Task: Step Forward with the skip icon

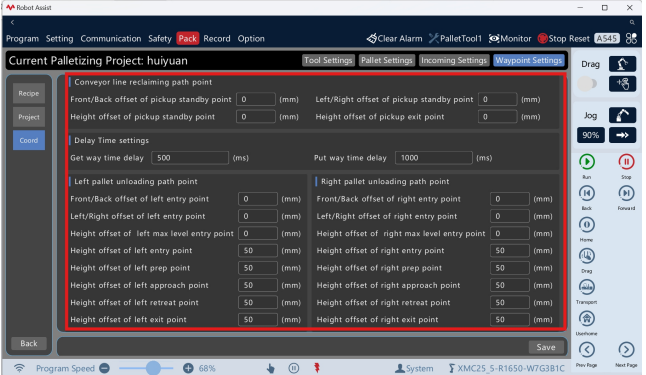Action: [626, 193]
